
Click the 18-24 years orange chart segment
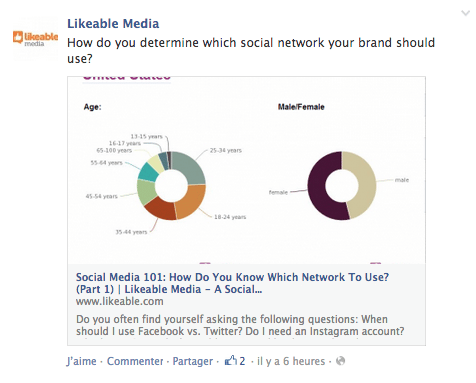point(191,203)
